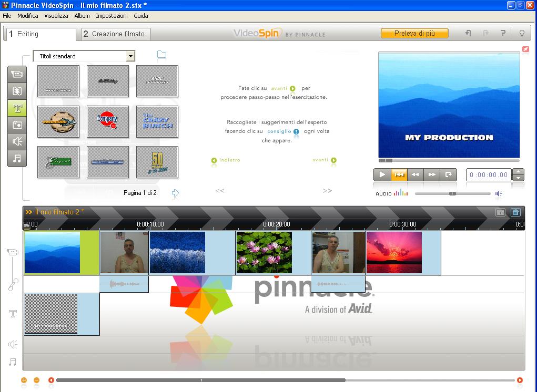Open the Visualizza menu

click(56, 16)
